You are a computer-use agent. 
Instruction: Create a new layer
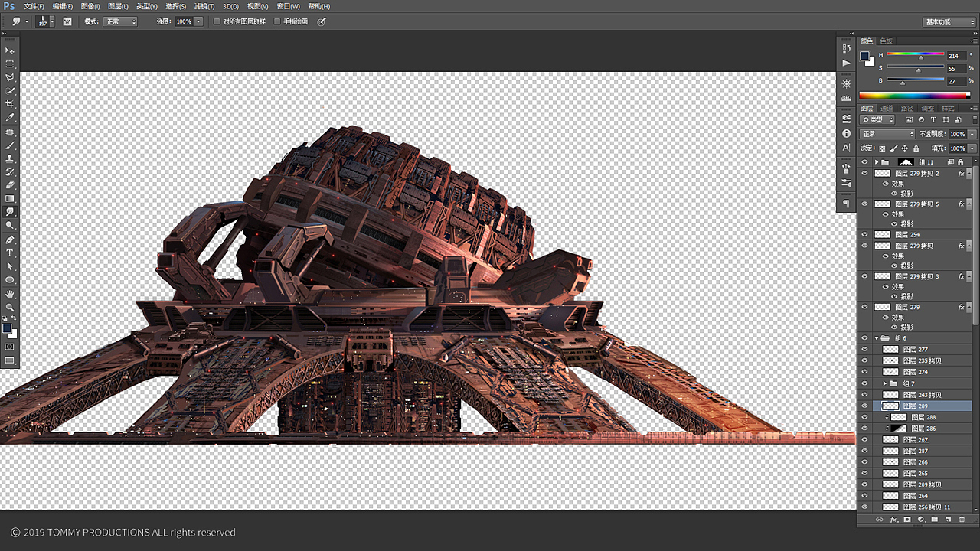tap(949, 520)
